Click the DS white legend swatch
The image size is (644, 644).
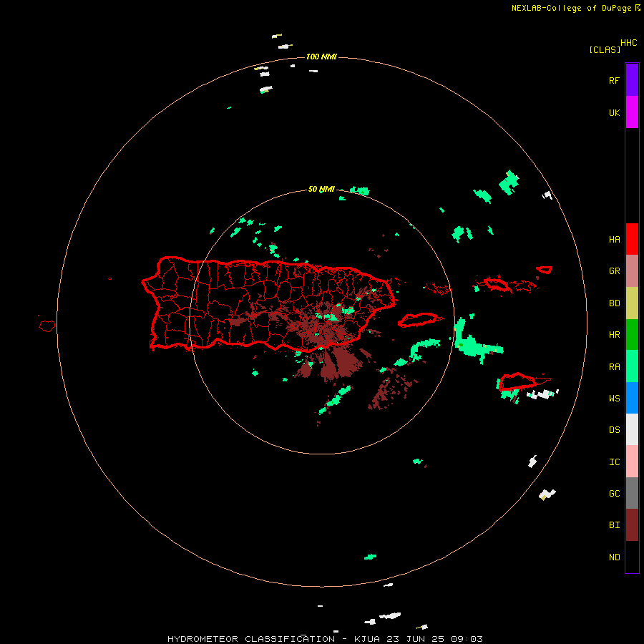point(632,429)
